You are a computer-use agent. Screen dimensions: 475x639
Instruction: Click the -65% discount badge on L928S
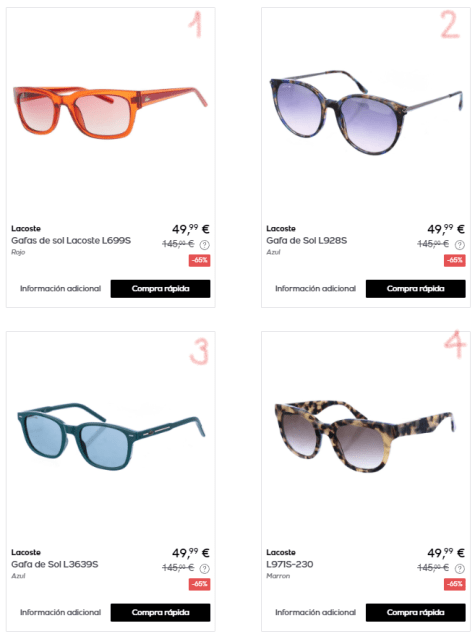(455, 260)
